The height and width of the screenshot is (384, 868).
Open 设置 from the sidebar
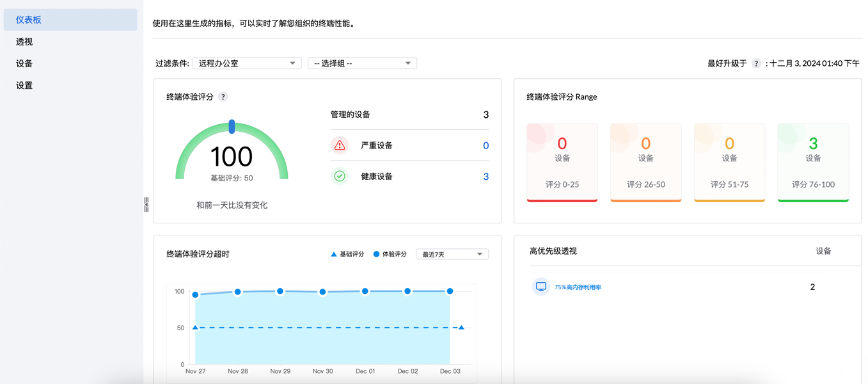[23, 84]
